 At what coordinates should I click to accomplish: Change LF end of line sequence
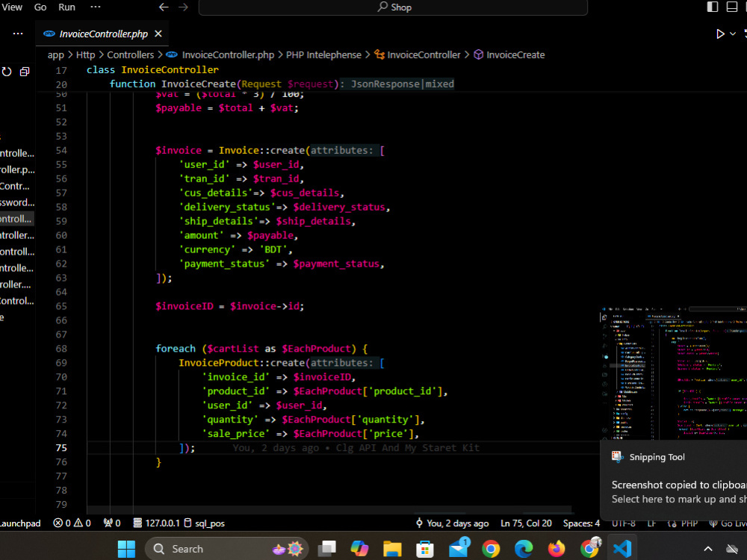(651, 523)
